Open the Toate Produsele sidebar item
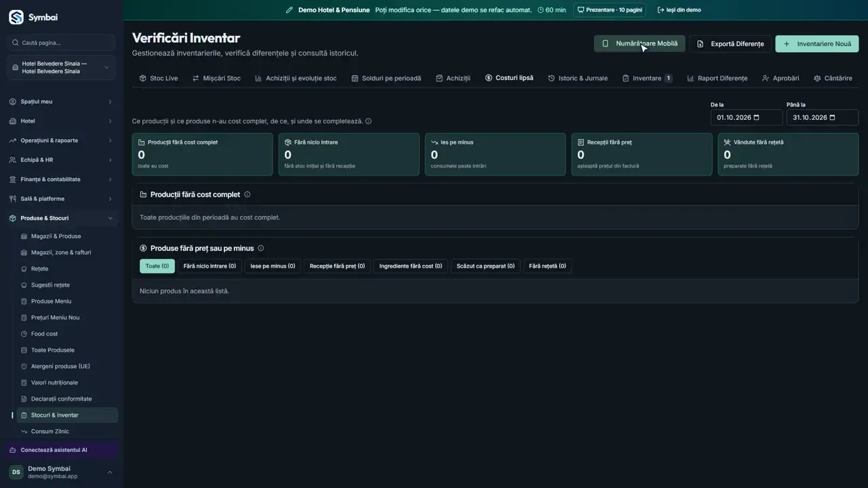Screen dimensions: 868x488 [67, 350]
